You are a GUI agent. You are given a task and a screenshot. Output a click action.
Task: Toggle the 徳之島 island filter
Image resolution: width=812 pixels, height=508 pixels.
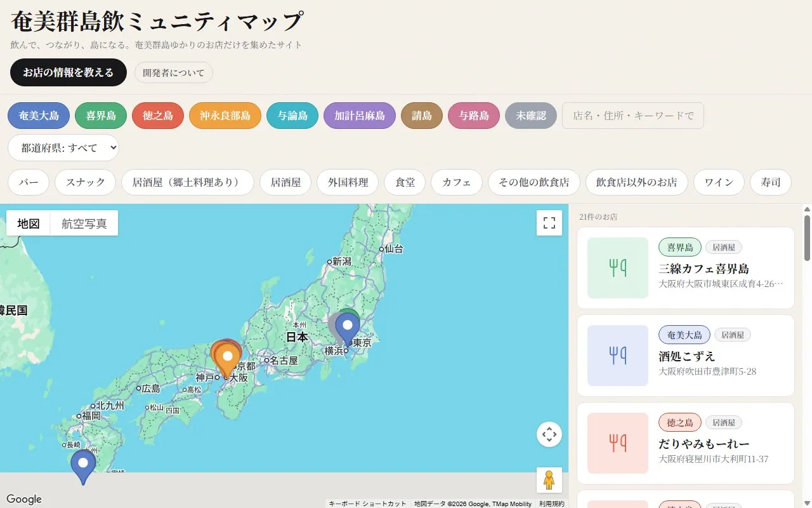pyautogui.click(x=158, y=116)
